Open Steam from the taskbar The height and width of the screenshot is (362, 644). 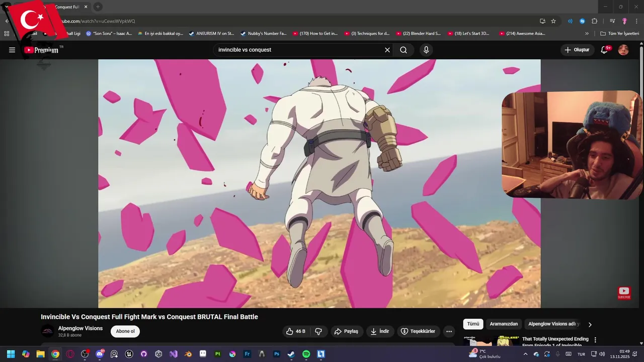click(x=291, y=354)
